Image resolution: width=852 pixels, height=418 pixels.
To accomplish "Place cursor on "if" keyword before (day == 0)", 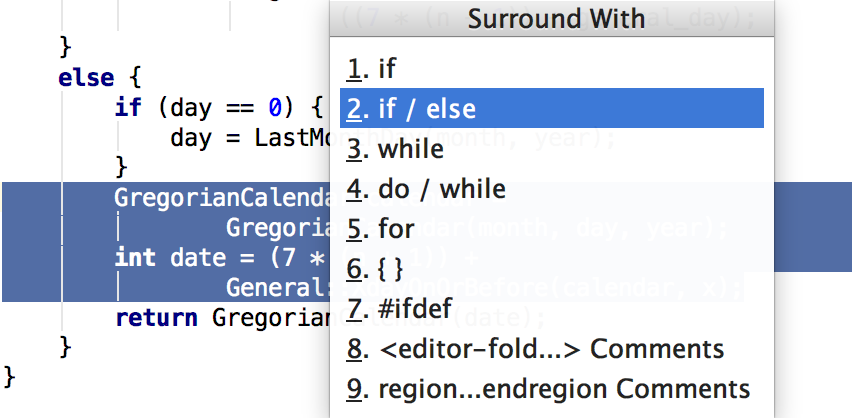I will (128, 107).
